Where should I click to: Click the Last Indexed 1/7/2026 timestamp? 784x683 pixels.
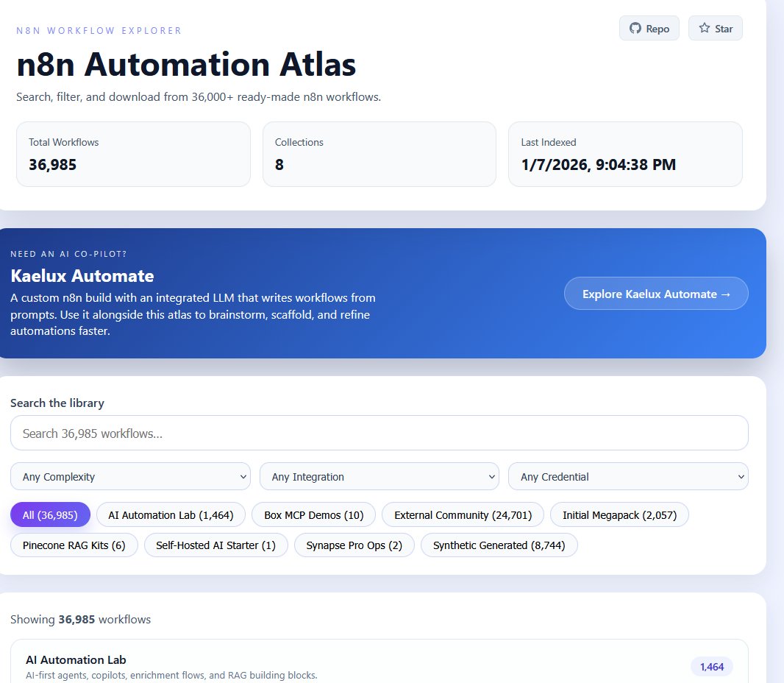tap(598, 165)
